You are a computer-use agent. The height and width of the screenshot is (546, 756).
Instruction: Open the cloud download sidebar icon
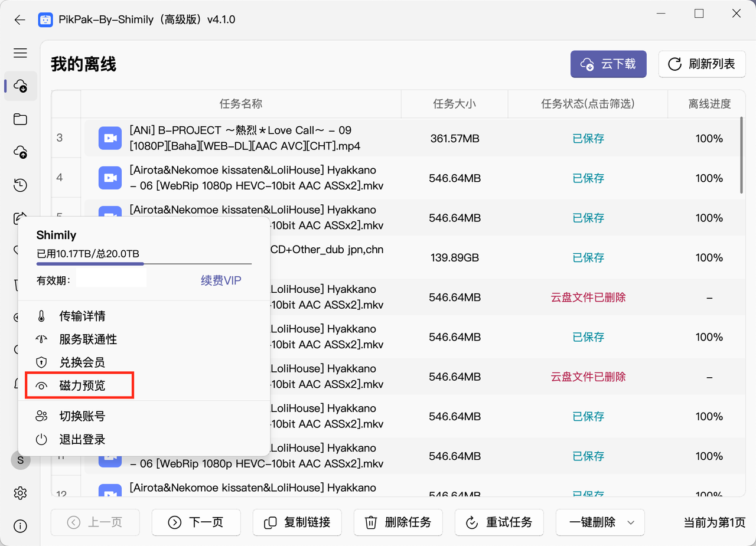(x=20, y=86)
